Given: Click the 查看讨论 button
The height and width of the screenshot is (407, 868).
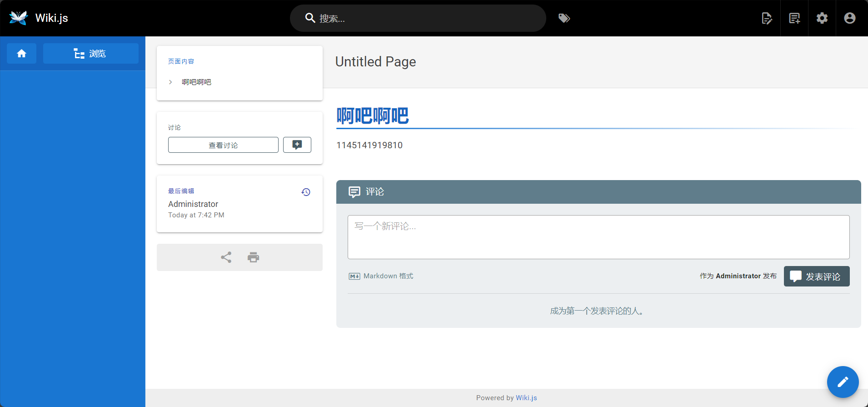Looking at the screenshot, I should [x=223, y=145].
